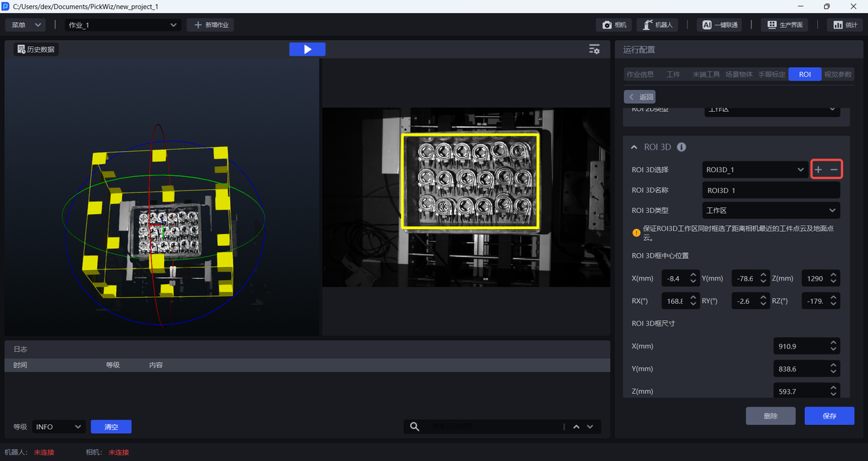Open the log level INFO dropdown
This screenshot has width=868, height=461.
point(58,426)
